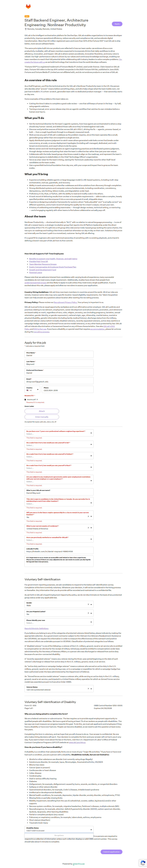Click the 'Resume/CV is required.' error message

35,402
